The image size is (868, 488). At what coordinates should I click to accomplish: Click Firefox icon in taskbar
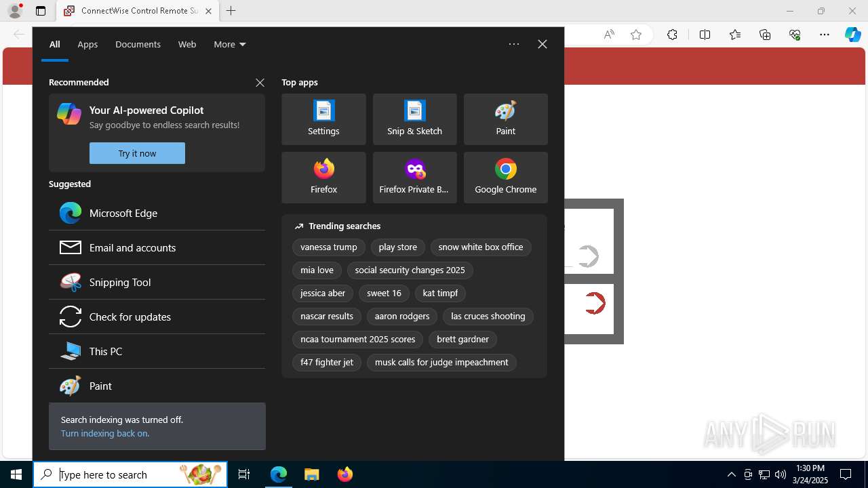pyautogui.click(x=344, y=474)
